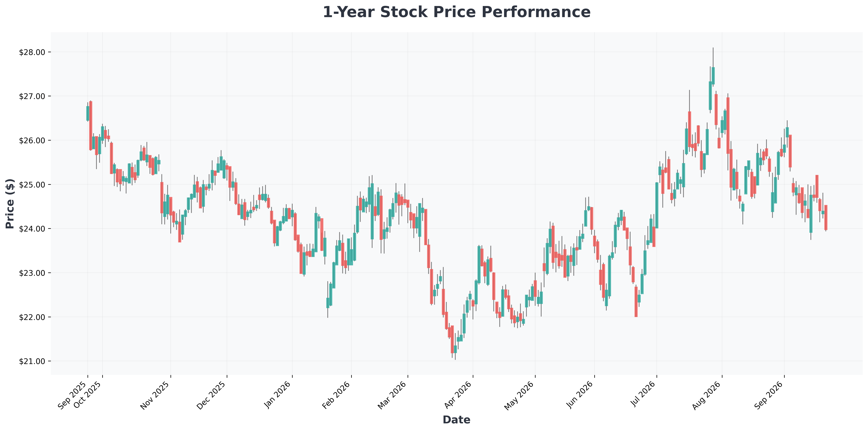The image size is (868, 431).
Task: Click the $28.00 y-axis tick label
Action: [x=34, y=52]
